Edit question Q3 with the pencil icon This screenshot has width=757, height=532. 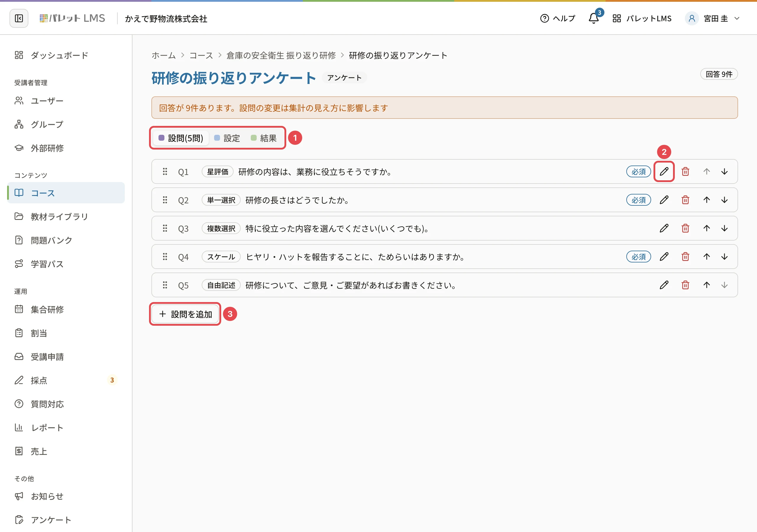[x=664, y=228]
